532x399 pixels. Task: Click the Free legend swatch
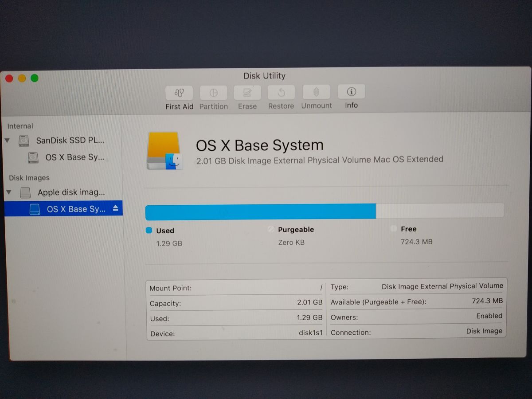394,229
